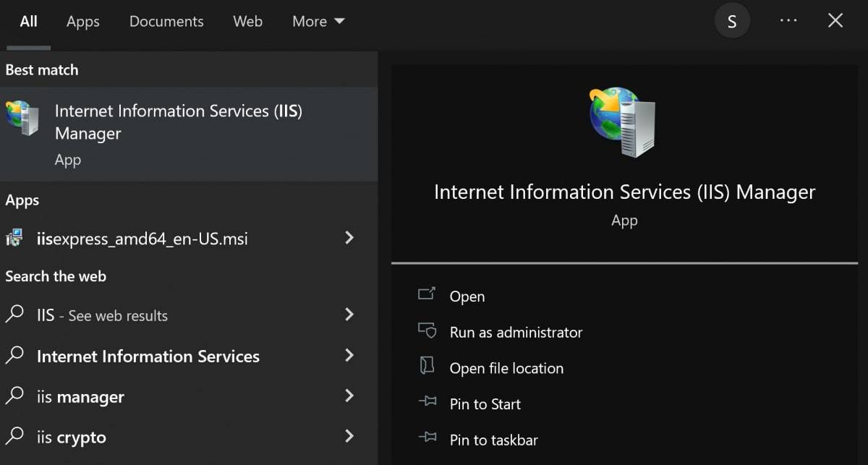This screenshot has width=868, height=465.
Task: Select the Internet Information Services web suggestion
Action: coord(148,357)
